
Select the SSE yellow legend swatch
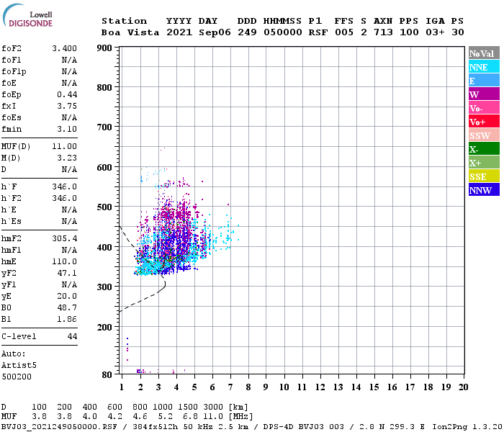[x=484, y=176]
